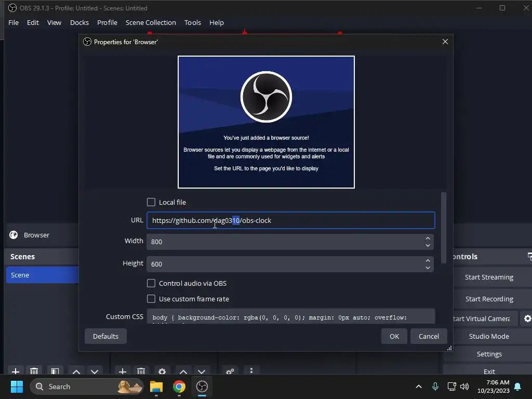Enable Control audio via OBS

(x=151, y=283)
